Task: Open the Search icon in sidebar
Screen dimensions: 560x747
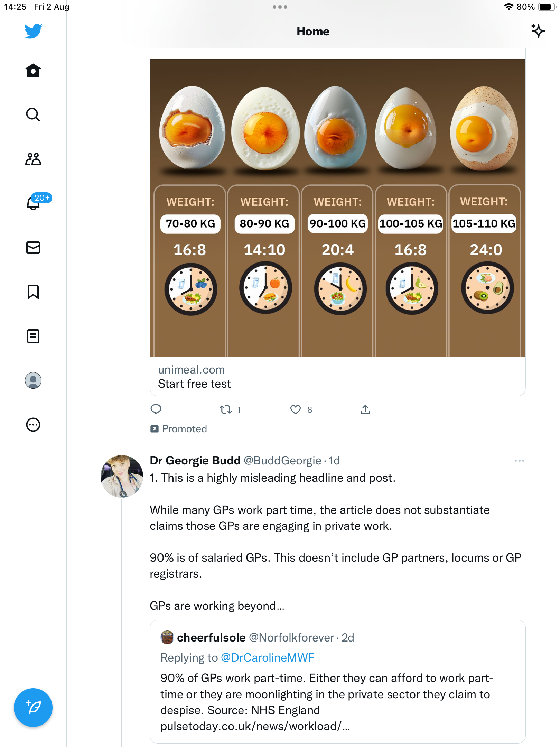Action: [x=33, y=115]
